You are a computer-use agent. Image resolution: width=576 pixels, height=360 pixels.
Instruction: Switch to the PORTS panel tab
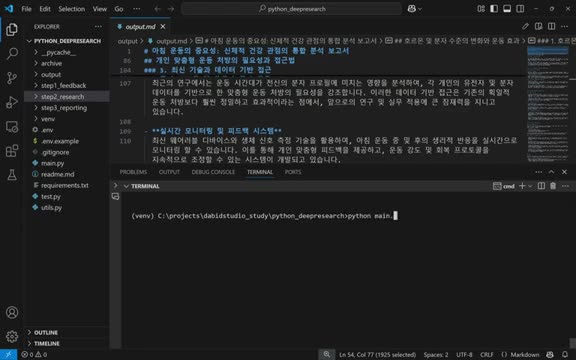pos(293,172)
